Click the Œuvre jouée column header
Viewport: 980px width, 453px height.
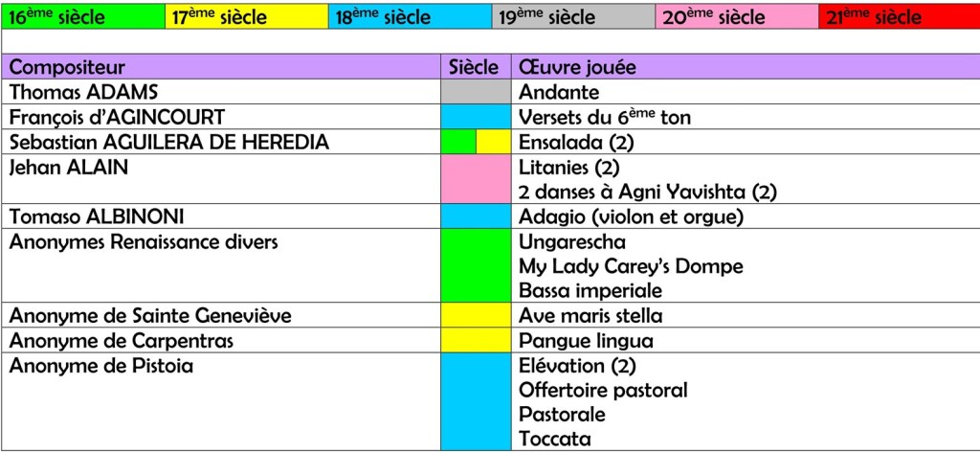coord(577,67)
